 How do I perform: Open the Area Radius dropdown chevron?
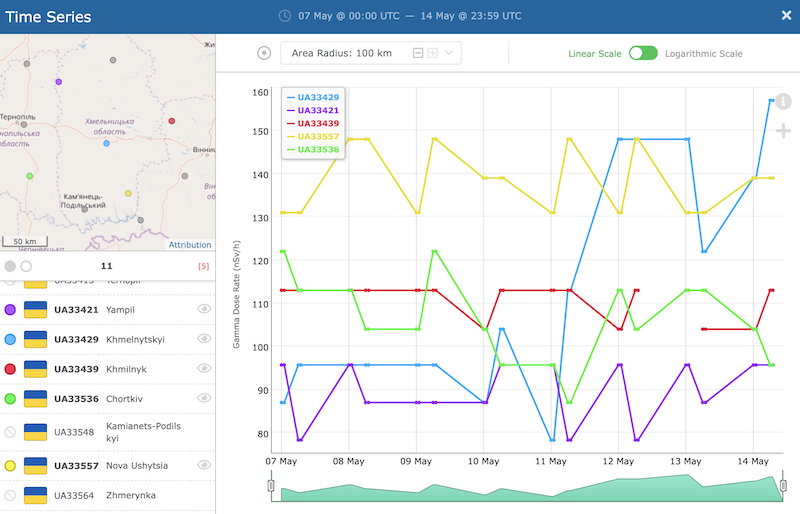coord(449,53)
